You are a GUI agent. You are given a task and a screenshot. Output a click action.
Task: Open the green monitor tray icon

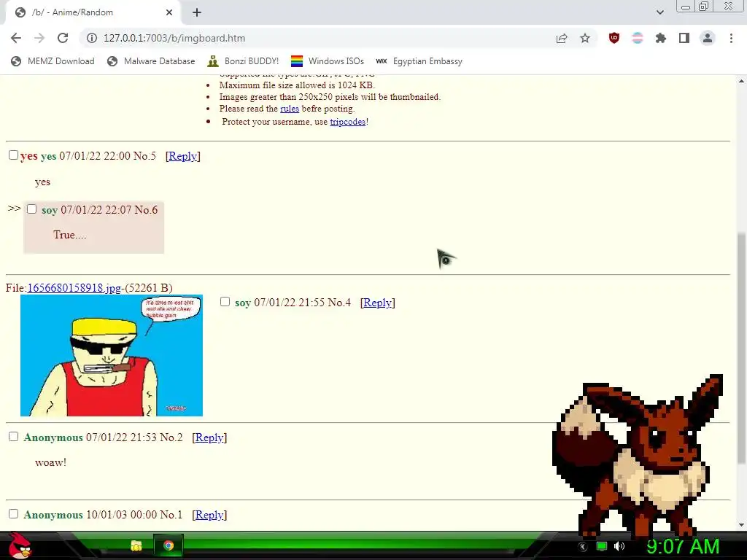(x=602, y=546)
